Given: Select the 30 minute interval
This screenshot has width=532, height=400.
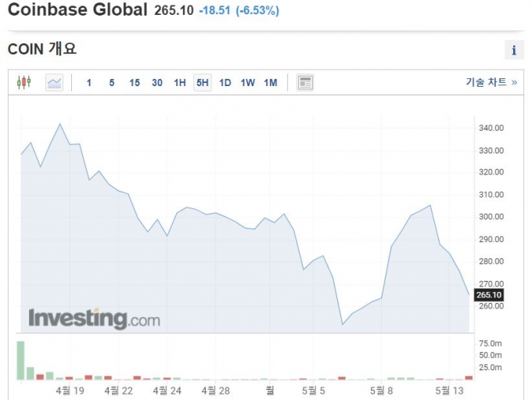Looking at the screenshot, I should pyautogui.click(x=157, y=82).
